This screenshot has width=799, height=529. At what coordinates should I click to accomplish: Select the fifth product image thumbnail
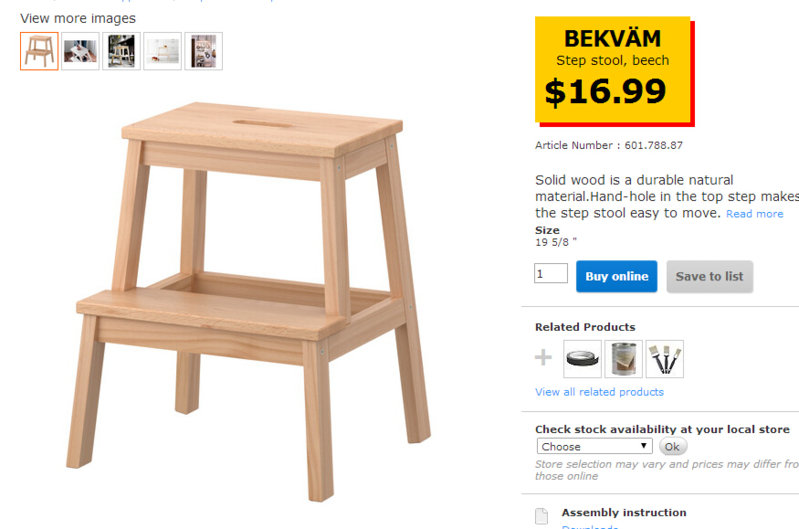coord(203,51)
